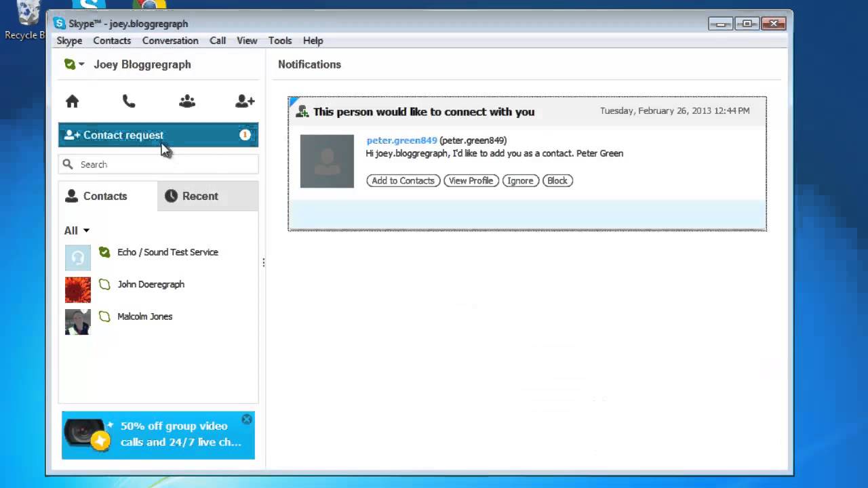
Task: Click Echo Sound Test Service avatar
Action: (x=78, y=258)
